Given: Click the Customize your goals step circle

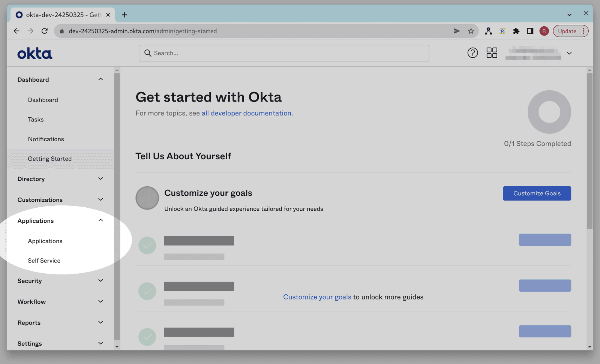Looking at the screenshot, I should click(x=147, y=198).
